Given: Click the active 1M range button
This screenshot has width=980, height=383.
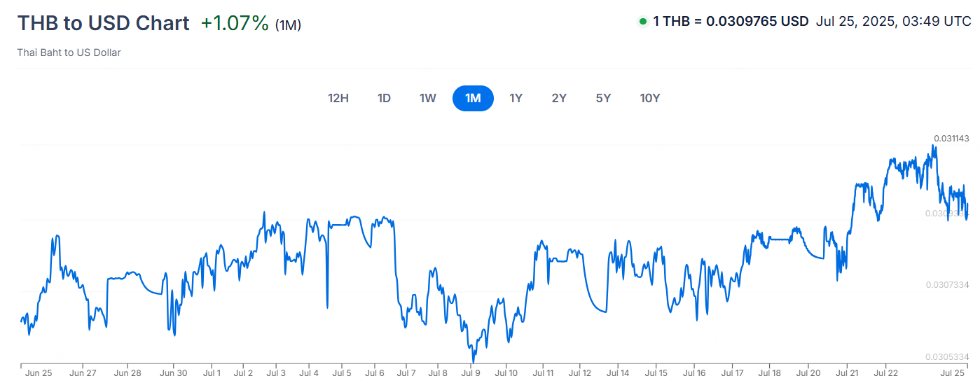Looking at the screenshot, I should point(473,98).
